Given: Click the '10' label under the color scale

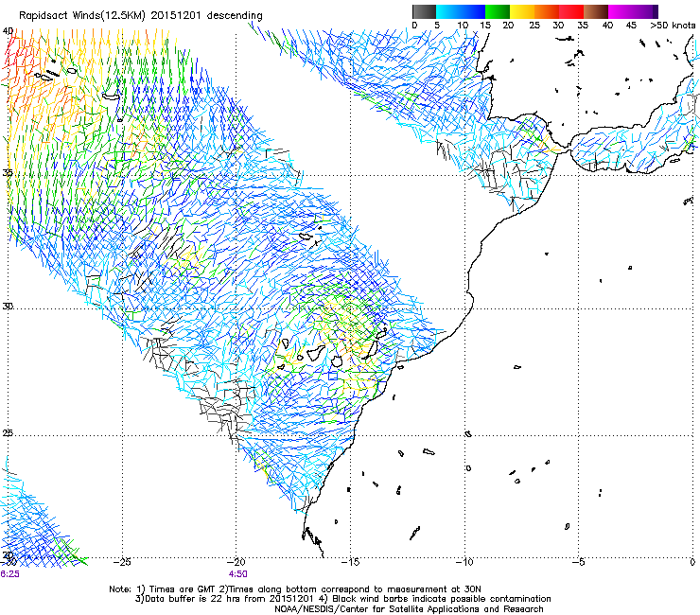Looking at the screenshot, I should coord(463,25).
